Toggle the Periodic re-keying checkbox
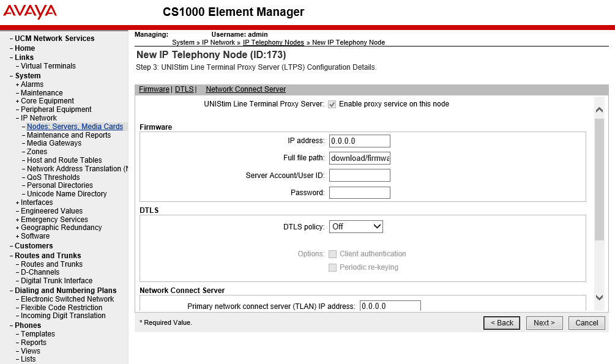 pos(333,267)
